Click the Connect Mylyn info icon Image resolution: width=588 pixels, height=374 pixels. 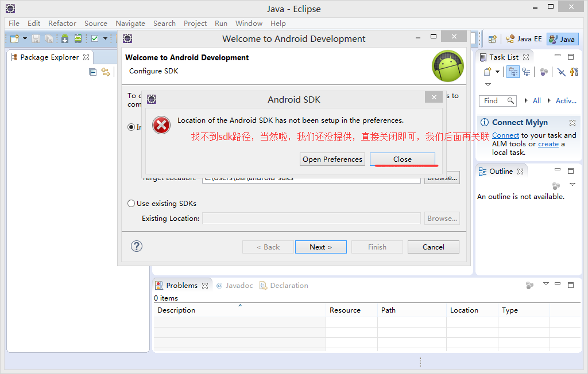(x=485, y=122)
